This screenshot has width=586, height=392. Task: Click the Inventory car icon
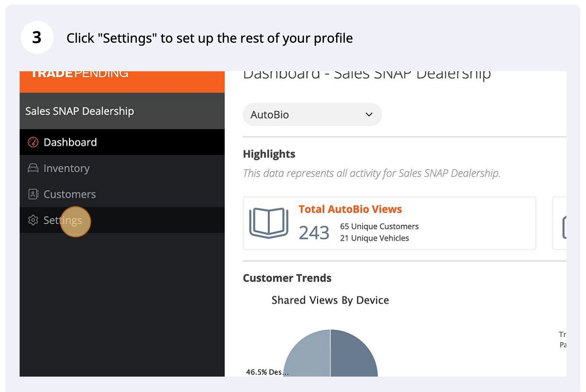coord(33,168)
